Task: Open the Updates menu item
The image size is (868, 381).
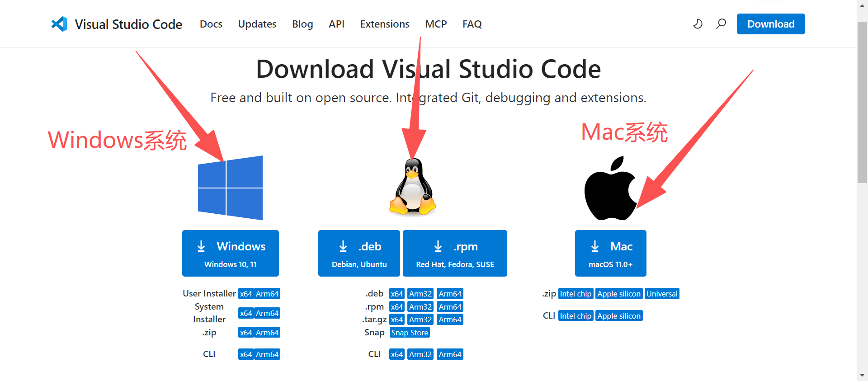Action: tap(257, 24)
